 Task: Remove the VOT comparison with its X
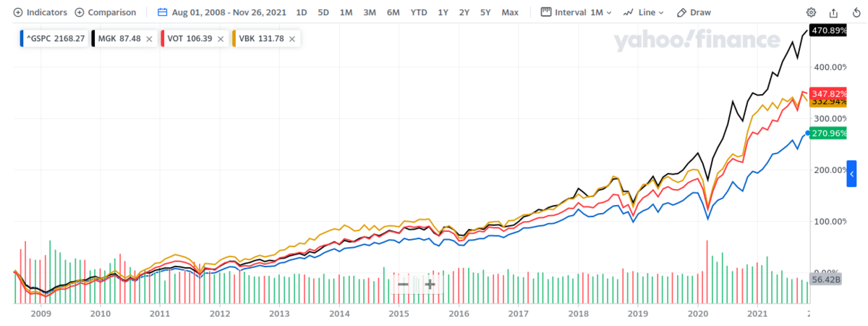coord(221,38)
